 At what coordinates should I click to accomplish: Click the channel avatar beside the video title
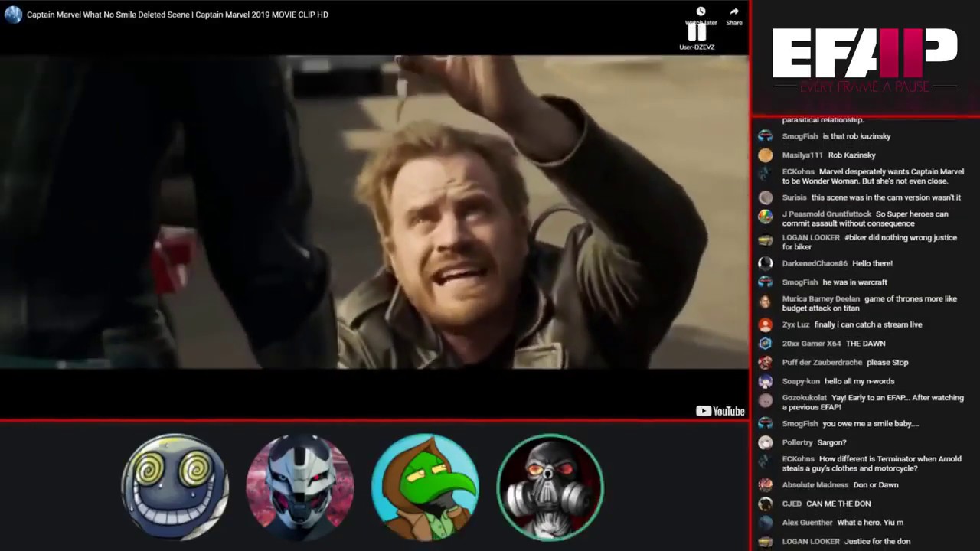click(13, 15)
